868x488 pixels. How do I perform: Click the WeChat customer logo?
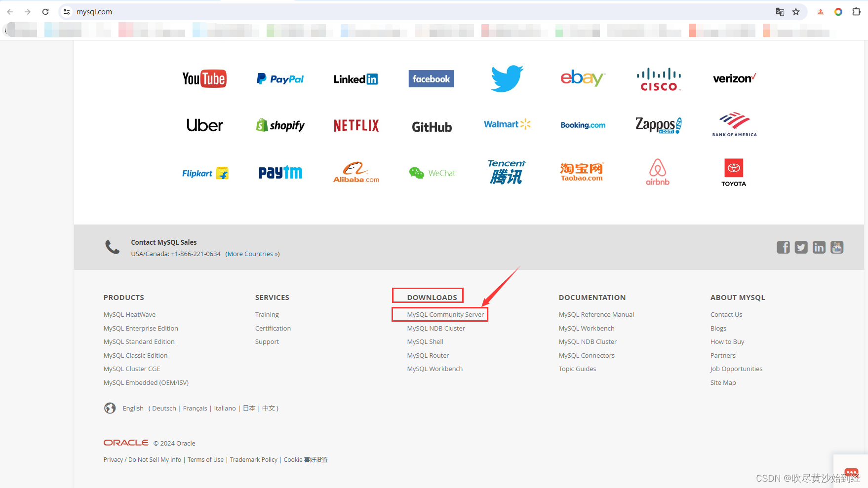coord(432,173)
